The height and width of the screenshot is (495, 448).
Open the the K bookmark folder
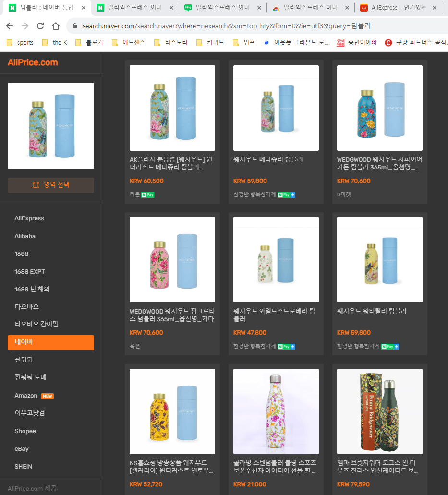[55, 43]
